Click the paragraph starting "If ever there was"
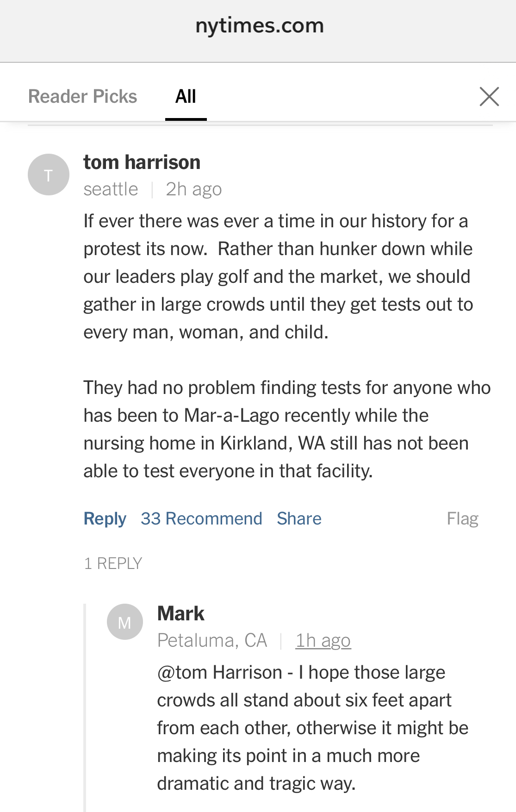This screenshot has height=812, width=516. click(278, 276)
